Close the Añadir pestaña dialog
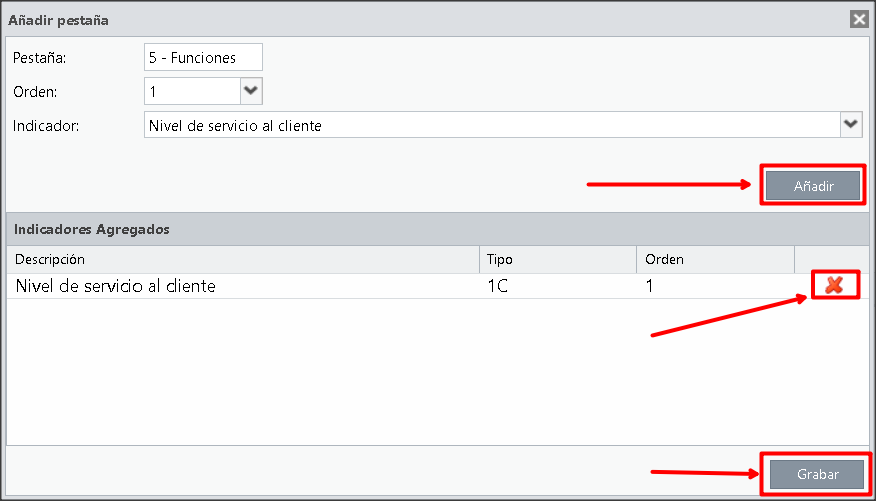This screenshot has width=876, height=501. pos(859,20)
